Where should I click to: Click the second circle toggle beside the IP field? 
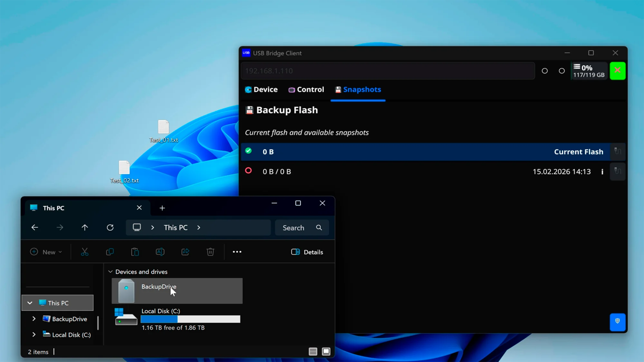click(x=562, y=71)
